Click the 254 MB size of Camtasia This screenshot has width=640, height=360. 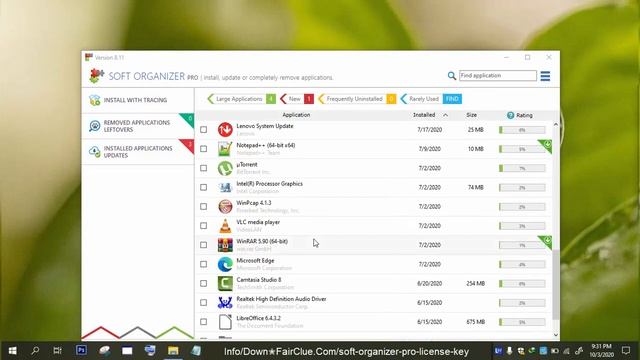[476, 283]
